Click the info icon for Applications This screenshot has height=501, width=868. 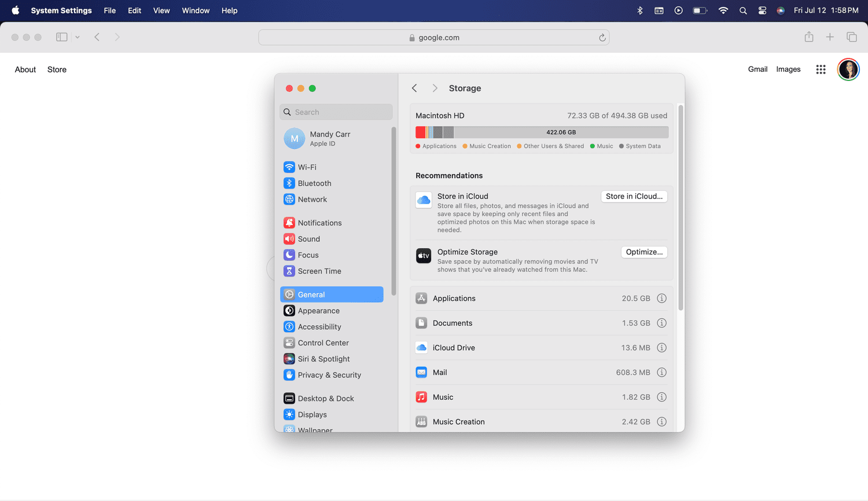pos(661,299)
